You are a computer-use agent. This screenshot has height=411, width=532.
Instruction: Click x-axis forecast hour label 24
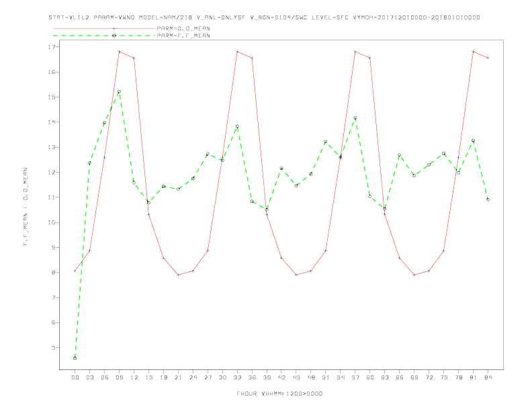[193, 377]
